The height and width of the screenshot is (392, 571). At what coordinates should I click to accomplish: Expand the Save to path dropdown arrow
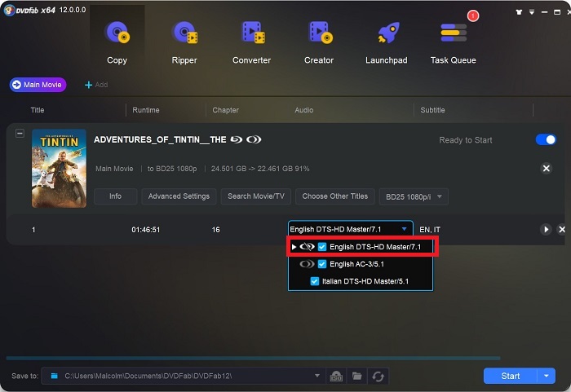[316, 376]
